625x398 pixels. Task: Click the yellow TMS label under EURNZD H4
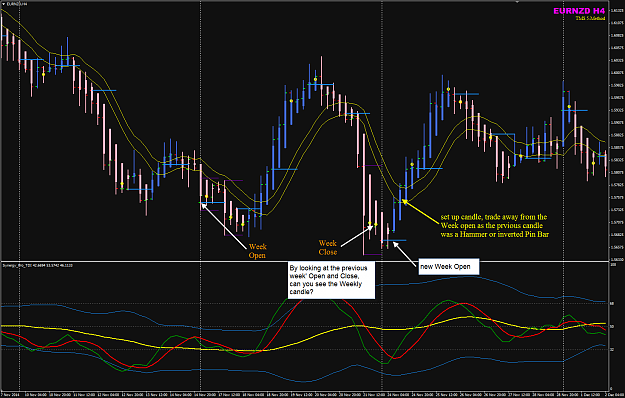(590, 18)
